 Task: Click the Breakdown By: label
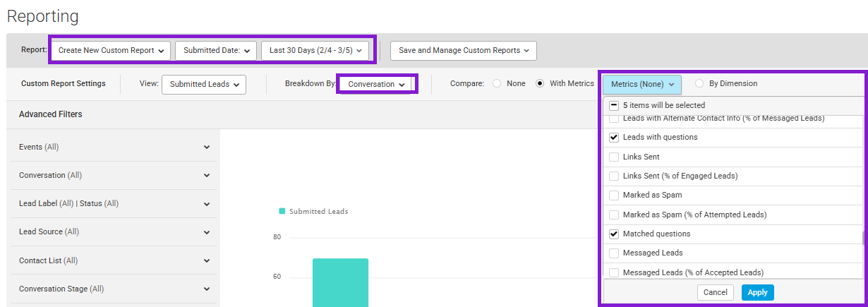click(311, 83)
